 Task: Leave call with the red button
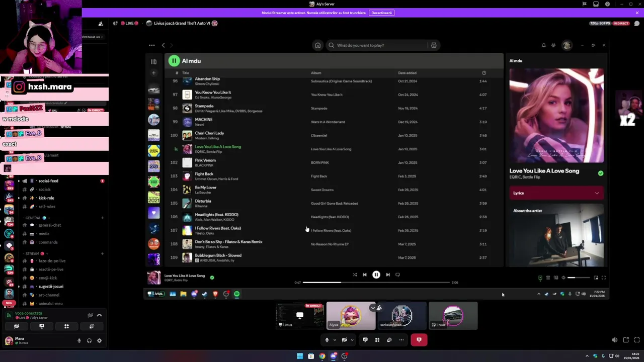point(419,340)
